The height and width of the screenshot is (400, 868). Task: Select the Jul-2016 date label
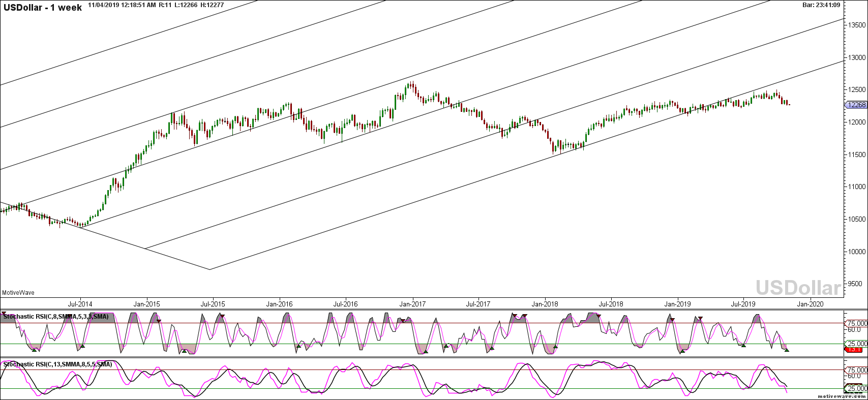pos(346,304)
